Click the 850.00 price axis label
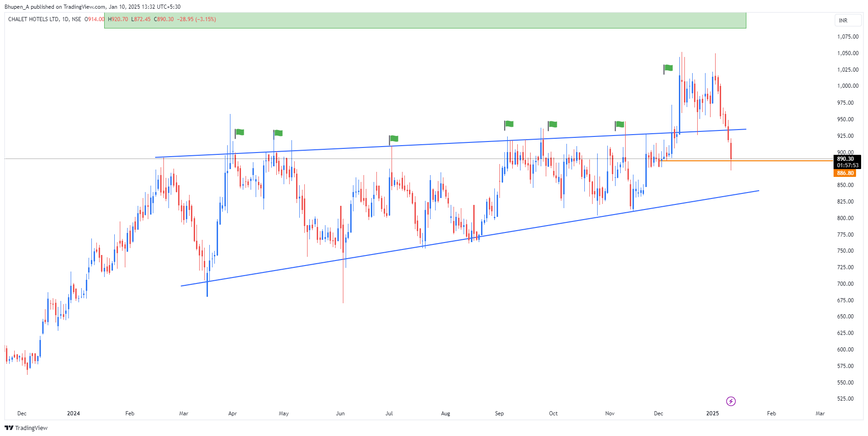The image size is (868, 436). (x=846, y=185)
